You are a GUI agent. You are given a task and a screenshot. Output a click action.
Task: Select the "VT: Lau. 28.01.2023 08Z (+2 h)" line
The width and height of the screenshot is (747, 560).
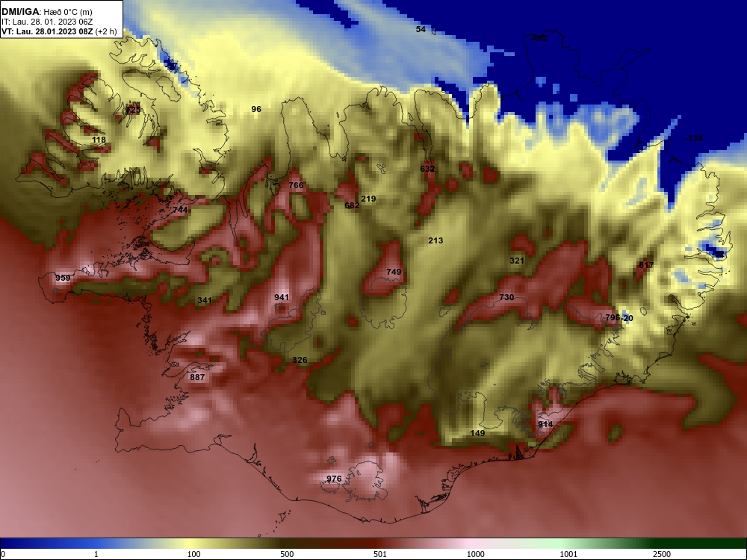[58, 31]
